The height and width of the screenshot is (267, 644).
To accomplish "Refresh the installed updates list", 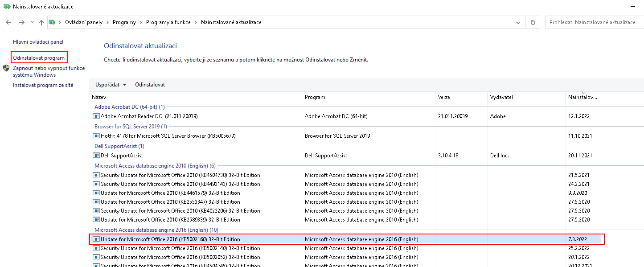I will 533,22.
